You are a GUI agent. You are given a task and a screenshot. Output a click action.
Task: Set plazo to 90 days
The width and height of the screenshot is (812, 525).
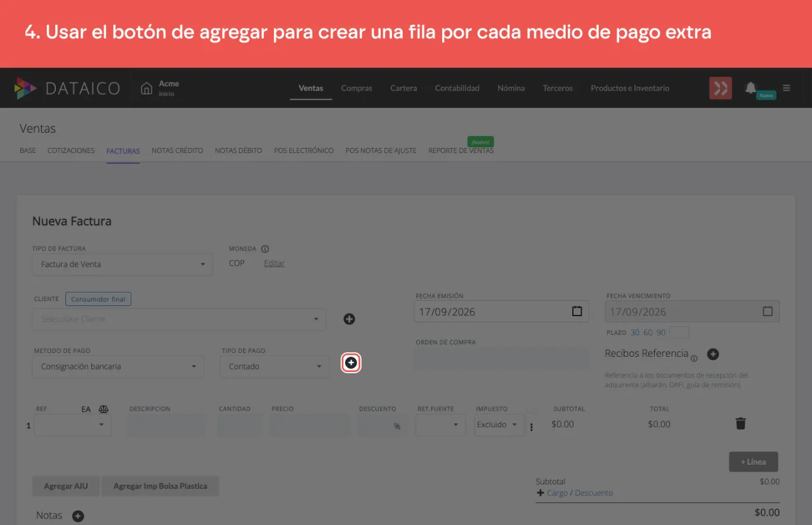[661, 333]
